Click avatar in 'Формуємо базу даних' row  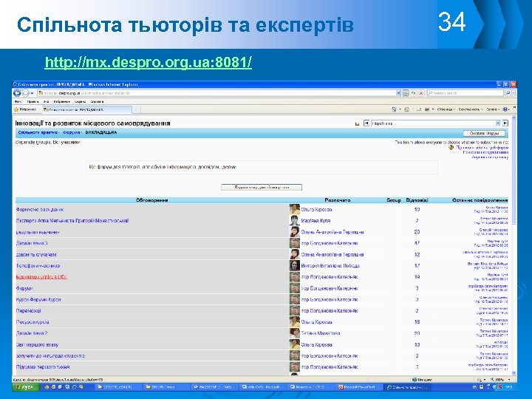point(295,209)
